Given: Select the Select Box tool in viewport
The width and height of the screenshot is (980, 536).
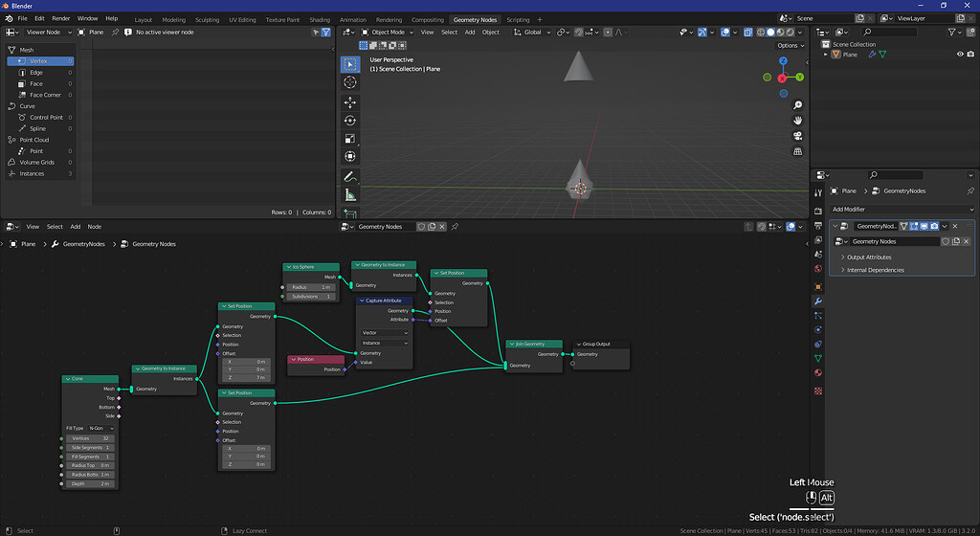Looking at the screenshot, I should click(x=350, y=64).
